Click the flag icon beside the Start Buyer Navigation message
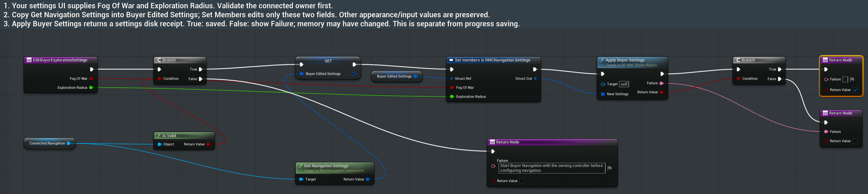Image resolution: width=868 pixels, height=194 pixels. pyautogui.click(x=610, y=168)
